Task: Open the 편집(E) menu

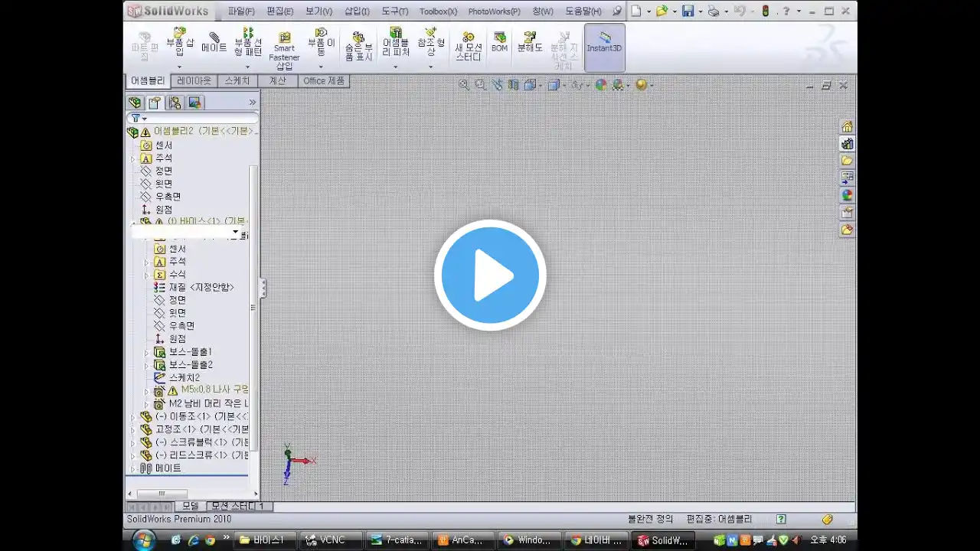Action: click(279, 11)
